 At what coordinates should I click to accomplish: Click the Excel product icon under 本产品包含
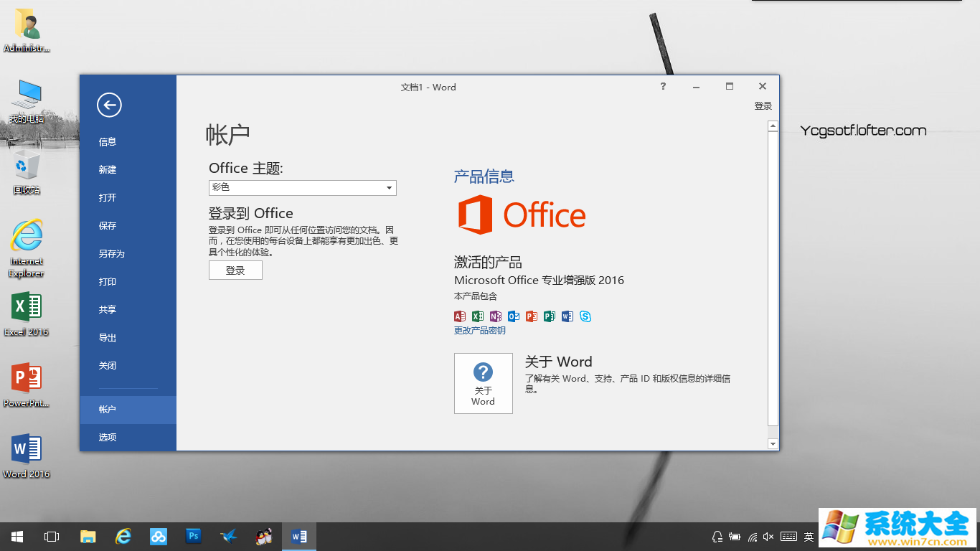tap(478, 316)
